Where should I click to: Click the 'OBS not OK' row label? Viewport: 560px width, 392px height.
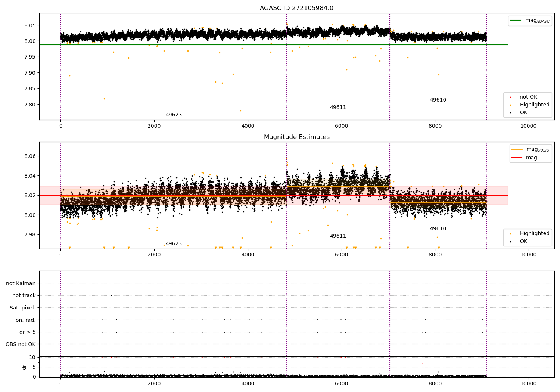coord(21,344)
